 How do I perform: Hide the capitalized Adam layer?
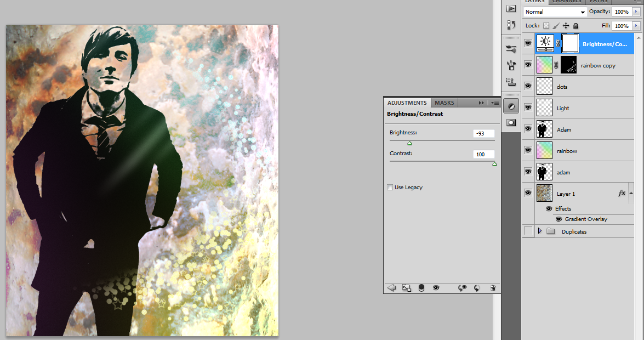[528, 129]
